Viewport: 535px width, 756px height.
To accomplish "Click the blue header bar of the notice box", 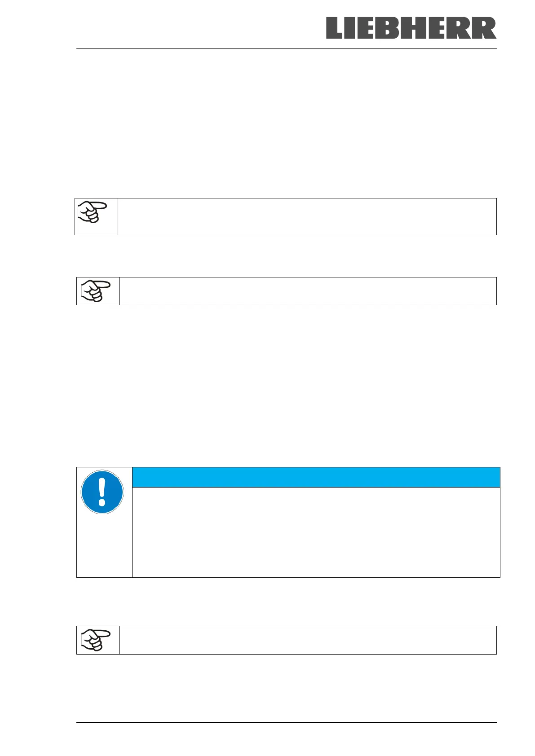I will (316, 477).
